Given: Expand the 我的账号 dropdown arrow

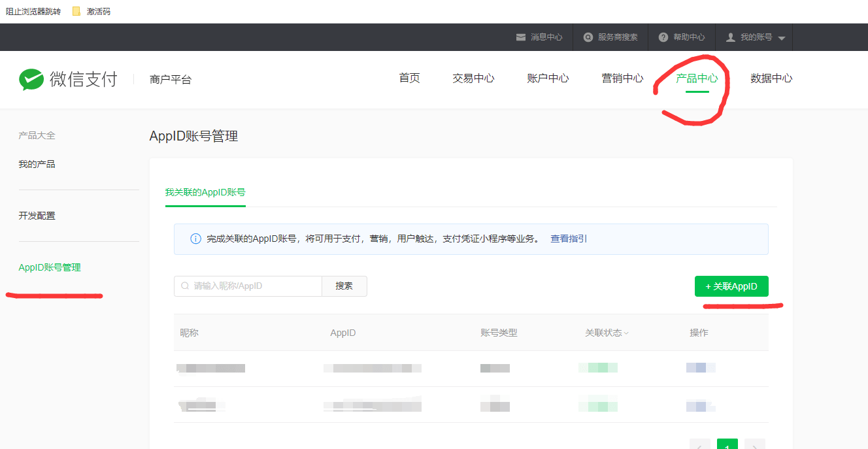Looking at the screenshot, I should coord(782,38).
